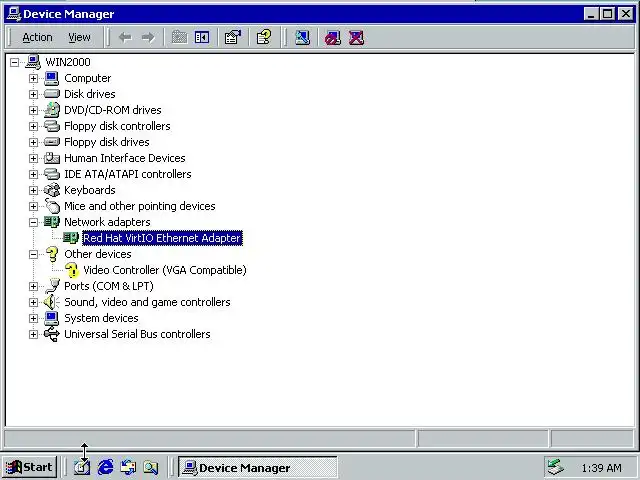
Task: Toggle the console tree show/hide icon
Action: [202, 38]
